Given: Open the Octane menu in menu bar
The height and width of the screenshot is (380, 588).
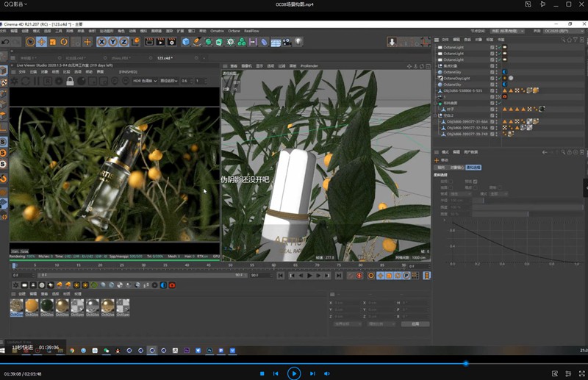Looking at the screenshot, I should pyautogui.click(x=234, y=31).
